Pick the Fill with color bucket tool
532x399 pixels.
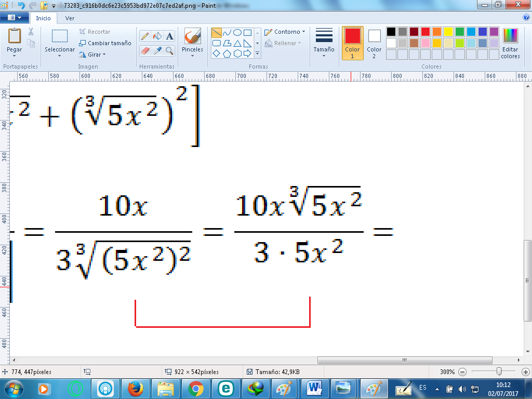pos(157,36)
